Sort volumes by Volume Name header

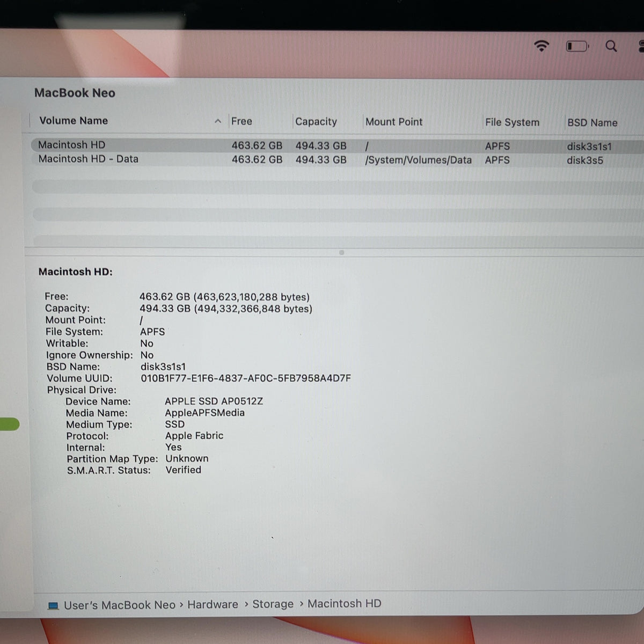tap(74, 121)
